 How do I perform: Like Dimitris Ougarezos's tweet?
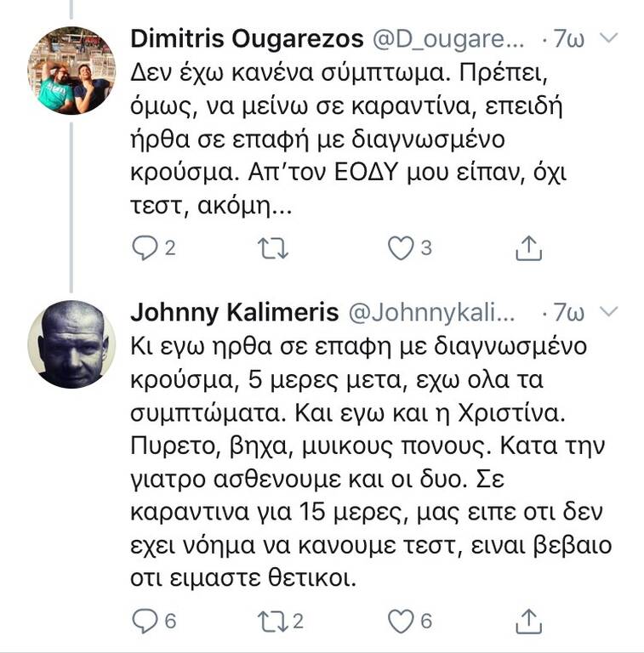400,247
